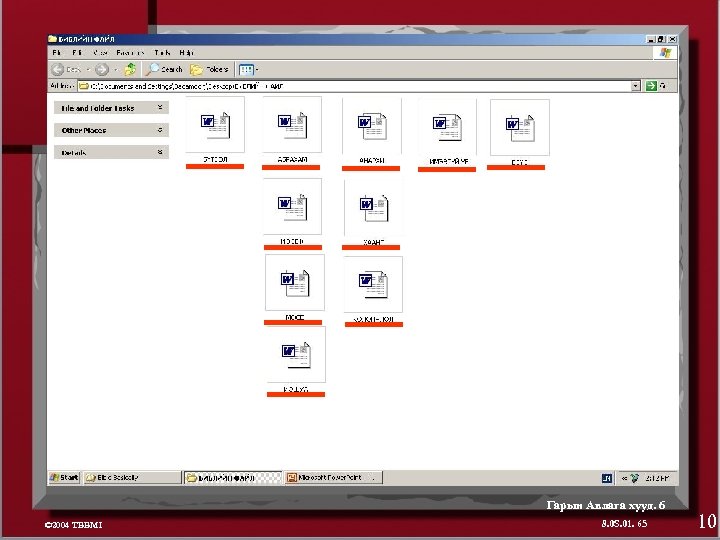This screenshot has height=540, width=720.
Task: Open the Help menu
Action: [x=186, y=53]
